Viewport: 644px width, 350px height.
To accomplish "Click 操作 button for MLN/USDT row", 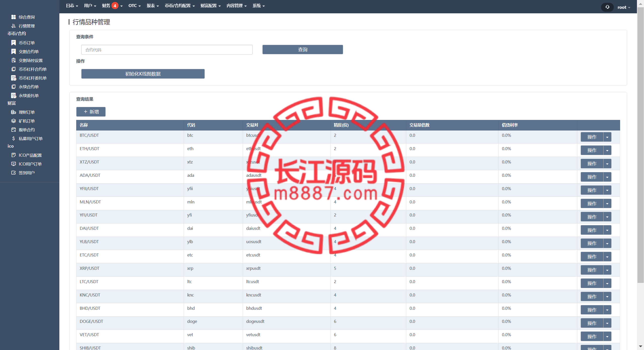I will [x=592, y=203].
